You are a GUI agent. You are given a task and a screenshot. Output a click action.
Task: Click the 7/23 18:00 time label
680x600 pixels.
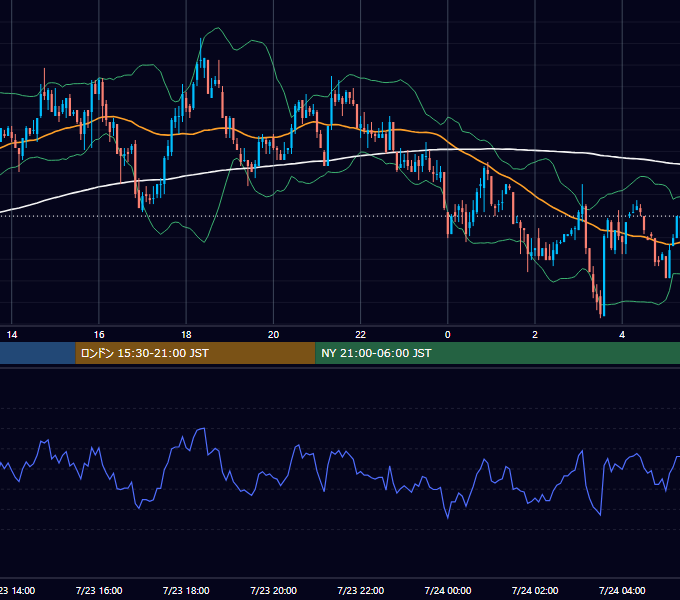point(186,590)
